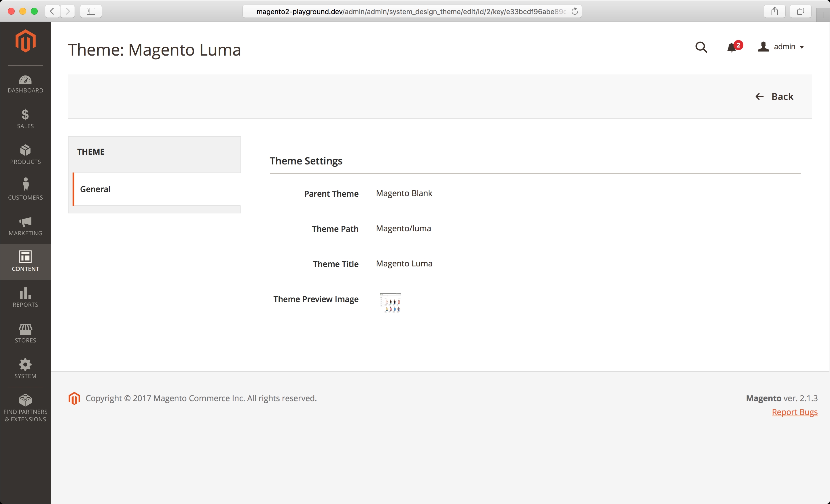Screen dimensions: 830x504
Task: Open notifications bell with 2 alerts
Action: pos(734,47)
